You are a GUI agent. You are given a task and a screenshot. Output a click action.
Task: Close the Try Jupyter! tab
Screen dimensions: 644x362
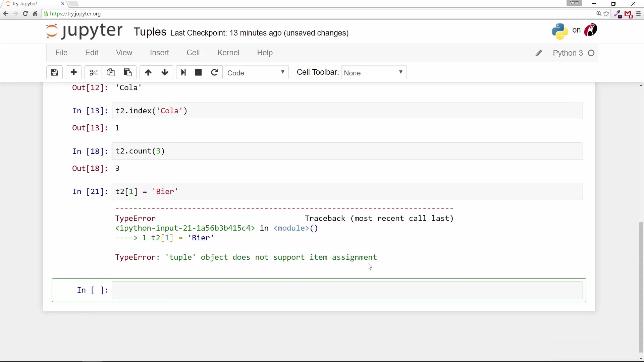(x=62, y=4)
